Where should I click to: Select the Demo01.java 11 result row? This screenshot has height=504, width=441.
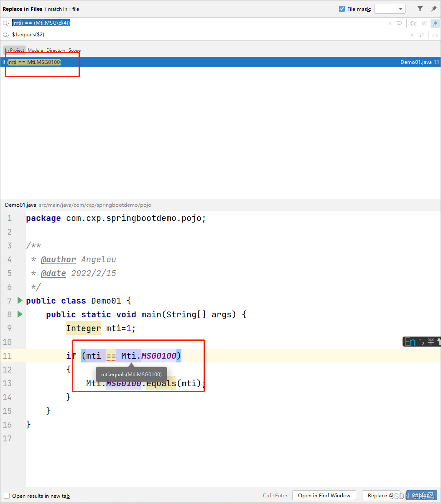[x=220, y=62]
